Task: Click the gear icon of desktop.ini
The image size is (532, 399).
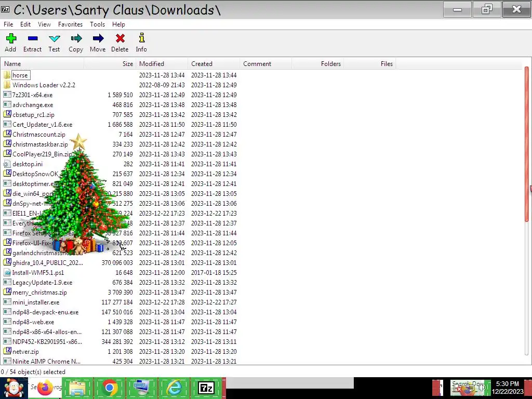Action: pyautogui.click(x=7, y=164)
